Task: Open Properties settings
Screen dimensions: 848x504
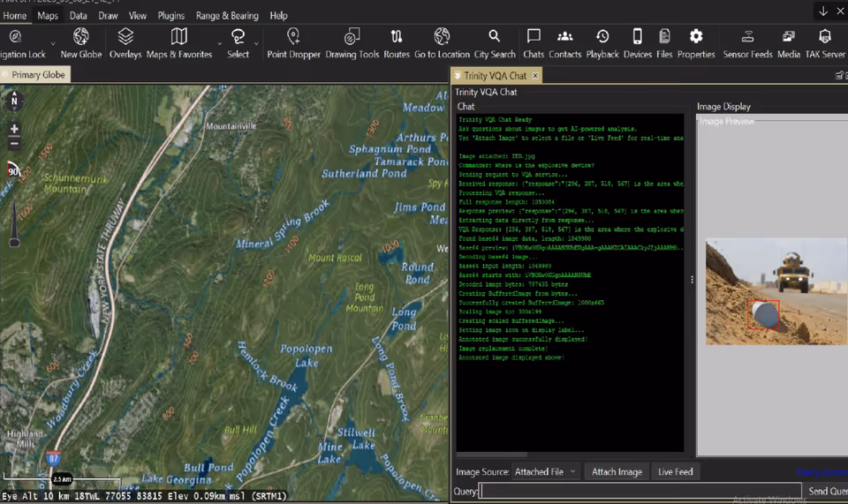Action: point(696,43)
